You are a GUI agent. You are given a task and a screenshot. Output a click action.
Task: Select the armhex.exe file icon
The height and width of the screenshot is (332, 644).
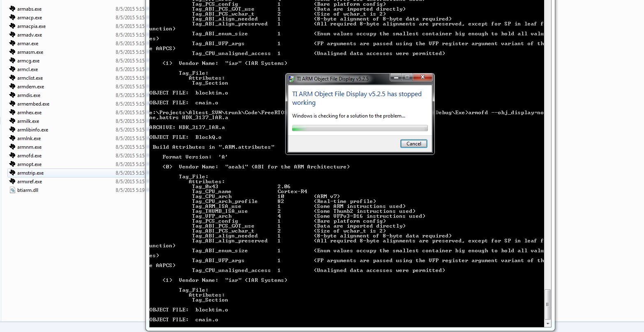[13, 113]
